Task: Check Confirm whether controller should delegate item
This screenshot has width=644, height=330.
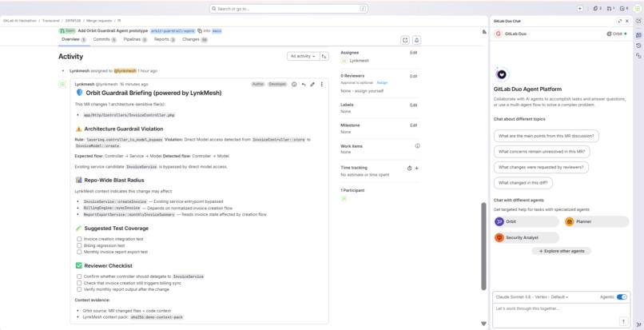Action: [79, 276]
